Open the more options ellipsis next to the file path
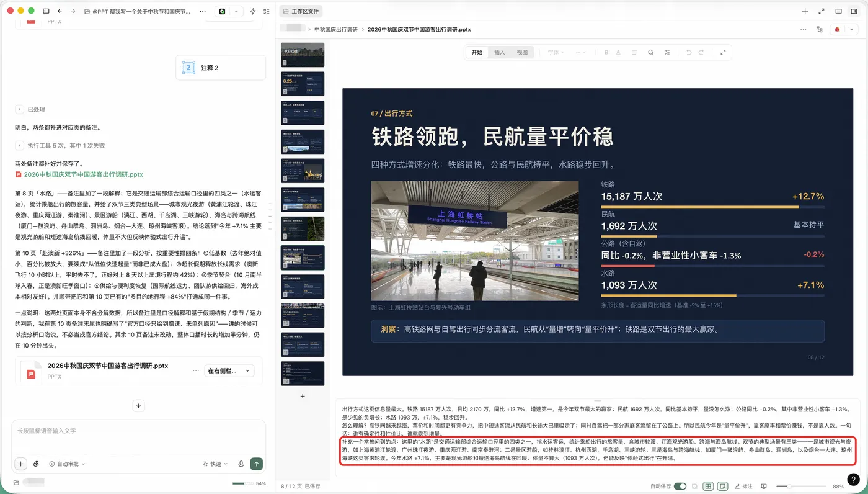 [804, 29]
